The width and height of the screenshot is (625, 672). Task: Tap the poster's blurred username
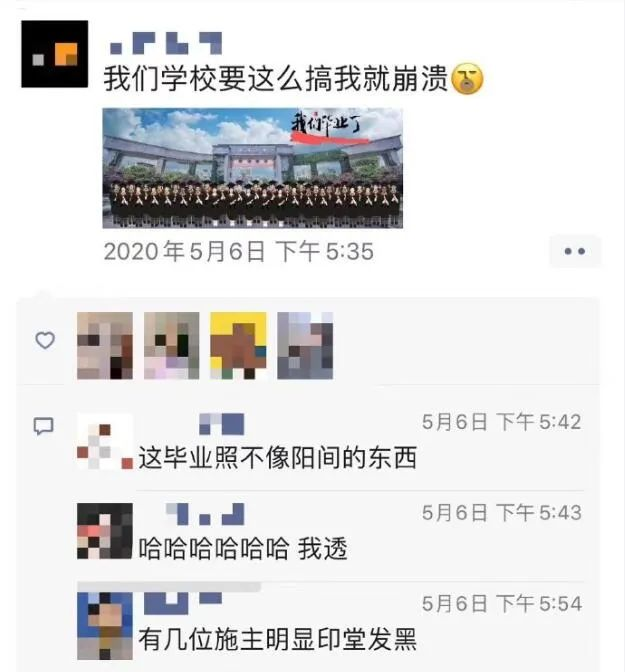point(166,43)
